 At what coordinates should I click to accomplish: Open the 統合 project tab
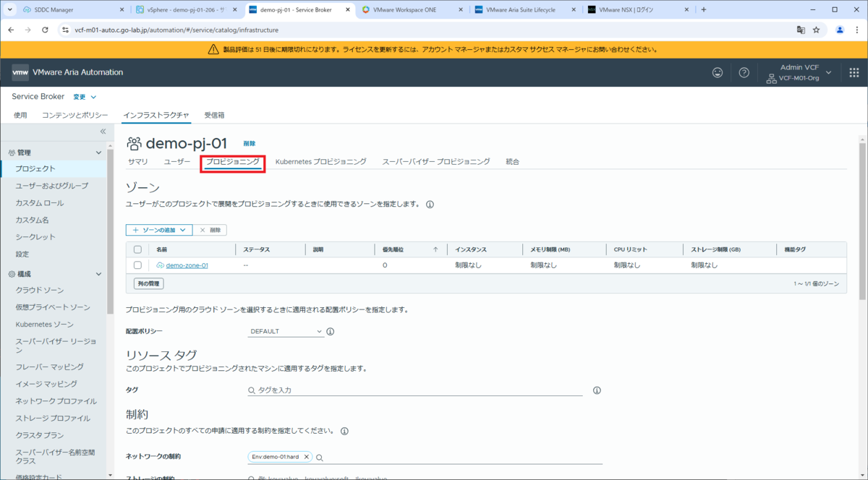coord(513,162)
